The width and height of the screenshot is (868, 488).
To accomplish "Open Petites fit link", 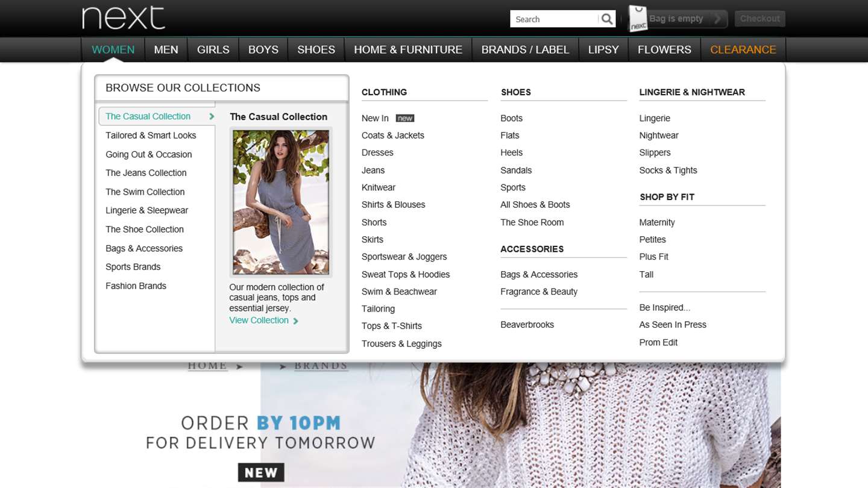I will pos(653,240).
